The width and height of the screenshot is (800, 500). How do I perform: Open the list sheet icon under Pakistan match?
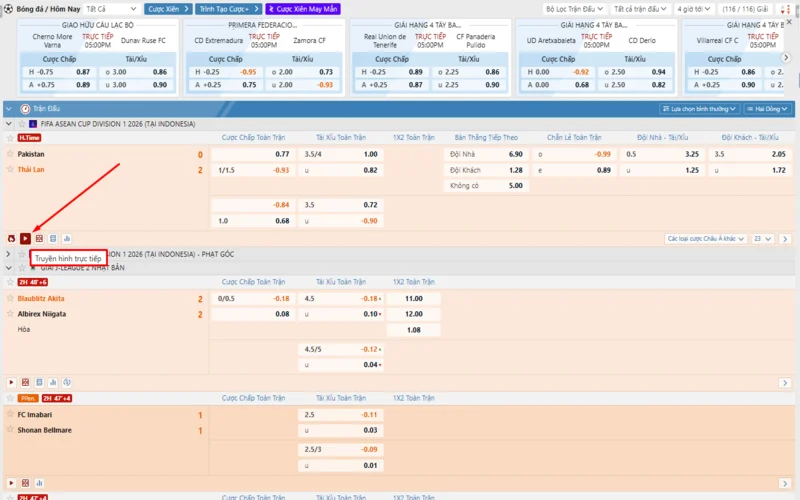pos(53,238)
